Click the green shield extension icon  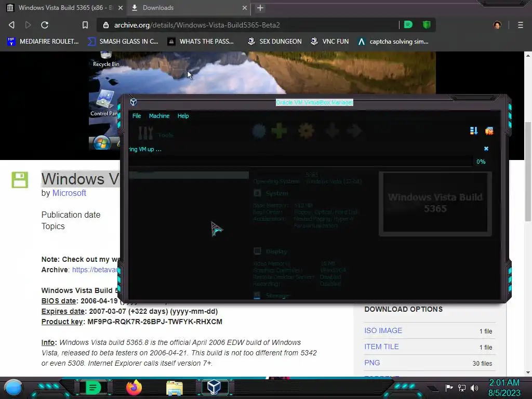[427, 24]
